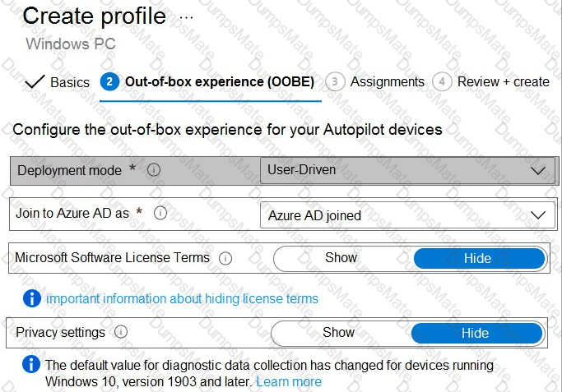The image size is (562, 392).
Task: Set Microsoft Software License Terms to Show
Action: click(341, 258)
